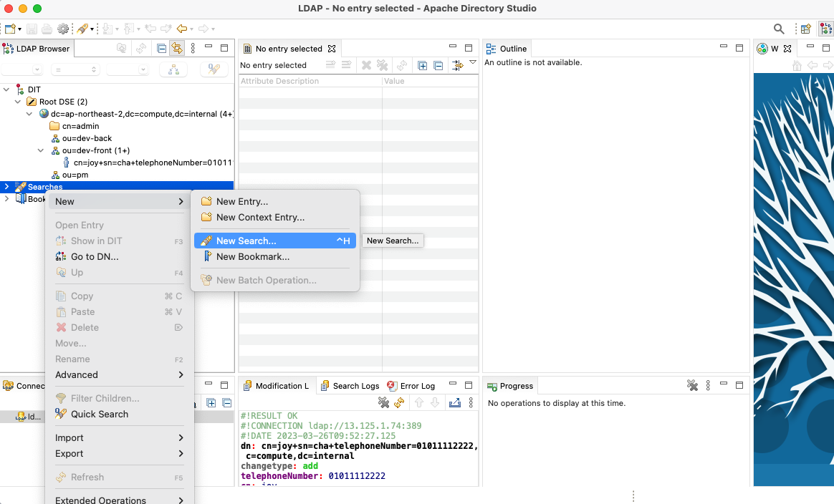Select the ou=dev-back entry

pyautogui.click(x=87, y=138)
